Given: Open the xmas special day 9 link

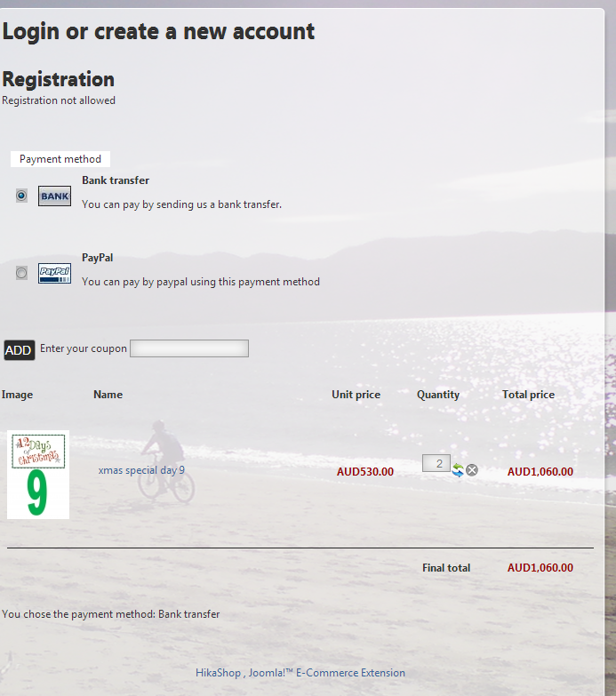Looking at the screenshot, I should [x=141, y=470].
